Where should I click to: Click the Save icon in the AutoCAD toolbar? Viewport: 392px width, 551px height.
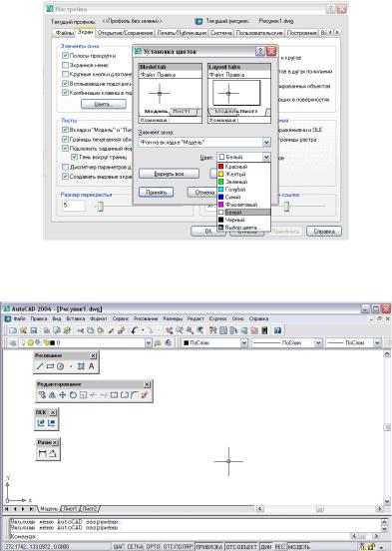[x=33, y=330]
